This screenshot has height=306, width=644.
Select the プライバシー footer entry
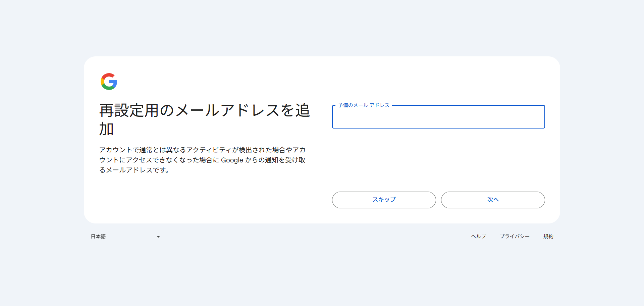click(x=515, y=237)
